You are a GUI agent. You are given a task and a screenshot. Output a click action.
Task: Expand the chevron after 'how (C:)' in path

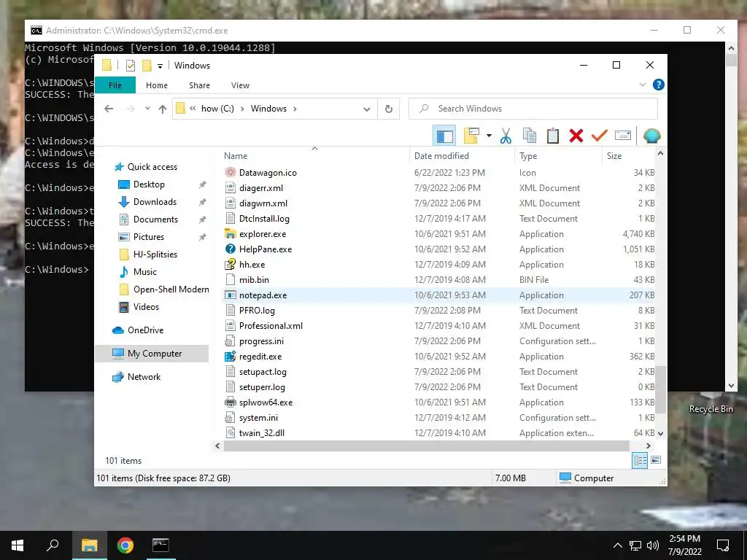242,109
